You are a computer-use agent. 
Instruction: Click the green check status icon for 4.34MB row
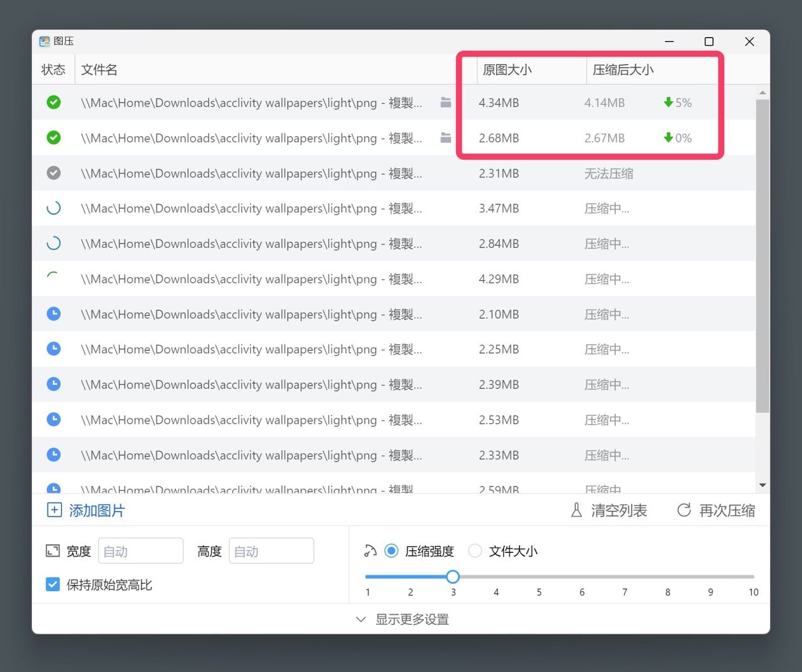tap(54, 102)
